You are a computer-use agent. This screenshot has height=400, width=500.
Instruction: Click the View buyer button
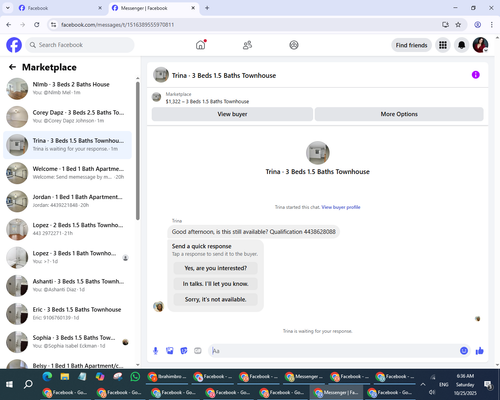pyautogui.click(x=232, y=114)
